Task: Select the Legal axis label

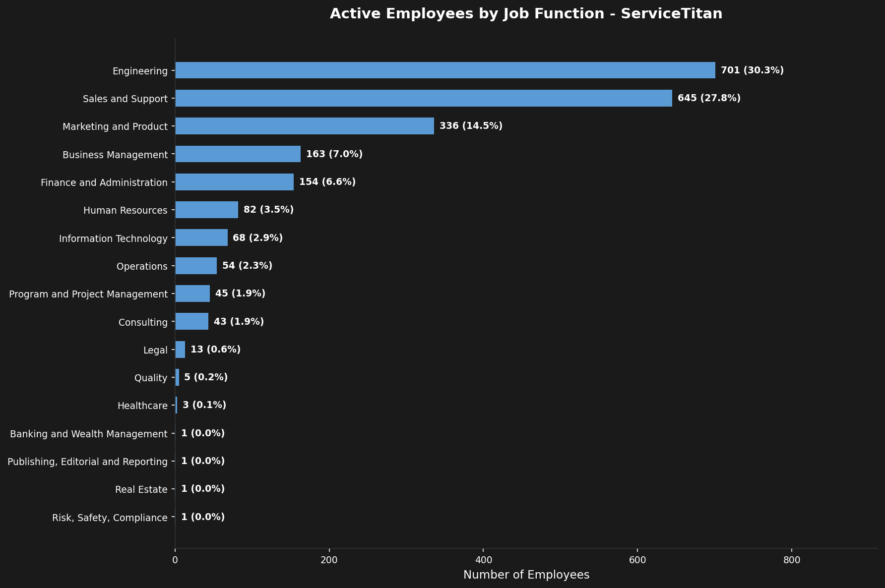Action: [155, 350]
